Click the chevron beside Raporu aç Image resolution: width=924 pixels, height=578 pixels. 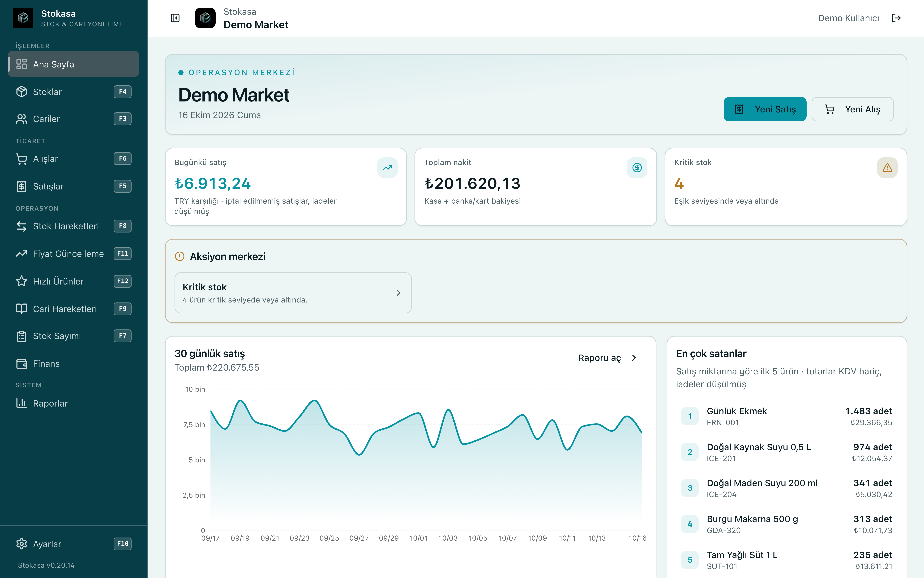(634, 358)
